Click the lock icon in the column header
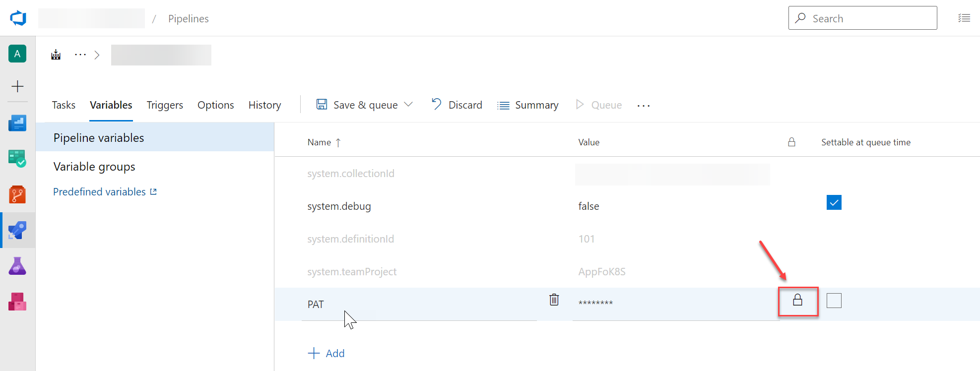Image resolution: width=980 pixels, height=371 pixels. [791, 142]
